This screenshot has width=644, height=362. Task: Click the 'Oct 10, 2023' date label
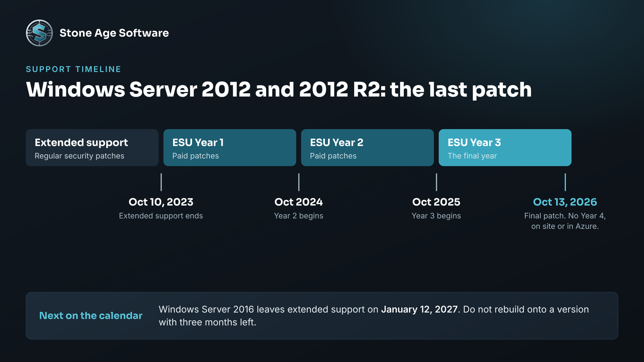(161, 202)
